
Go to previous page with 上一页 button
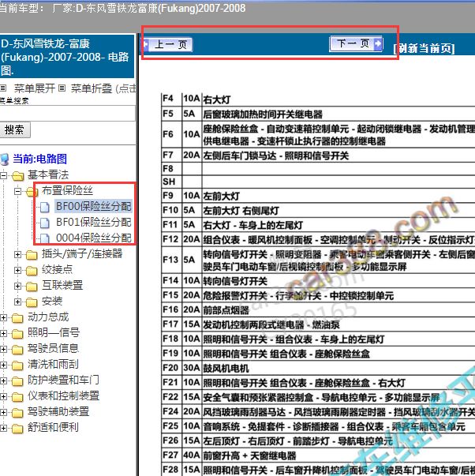tap(168, 45)
